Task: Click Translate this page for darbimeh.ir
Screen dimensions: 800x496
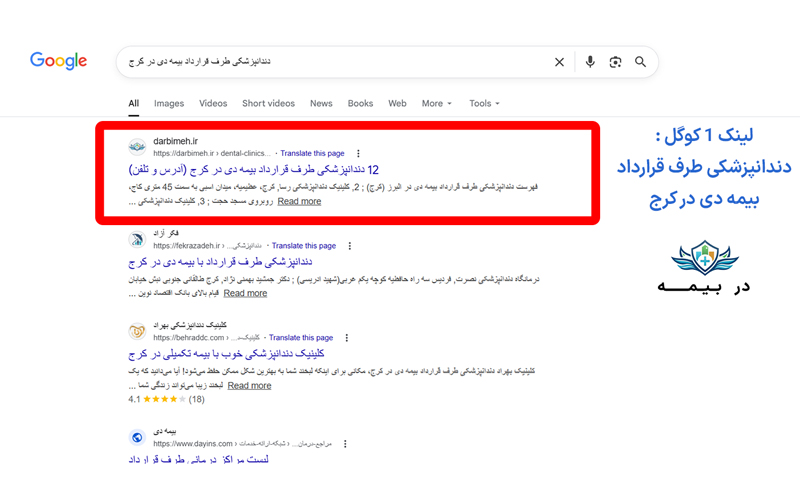Action: point(312,153)
